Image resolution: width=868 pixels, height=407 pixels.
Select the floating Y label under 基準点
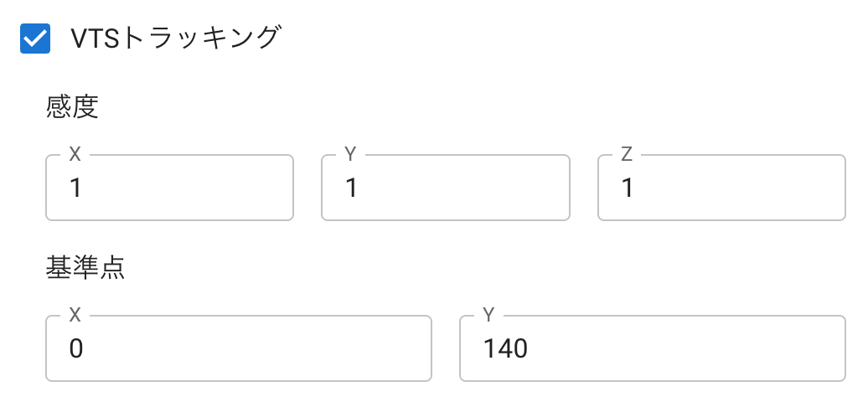(x=488, y=315)
